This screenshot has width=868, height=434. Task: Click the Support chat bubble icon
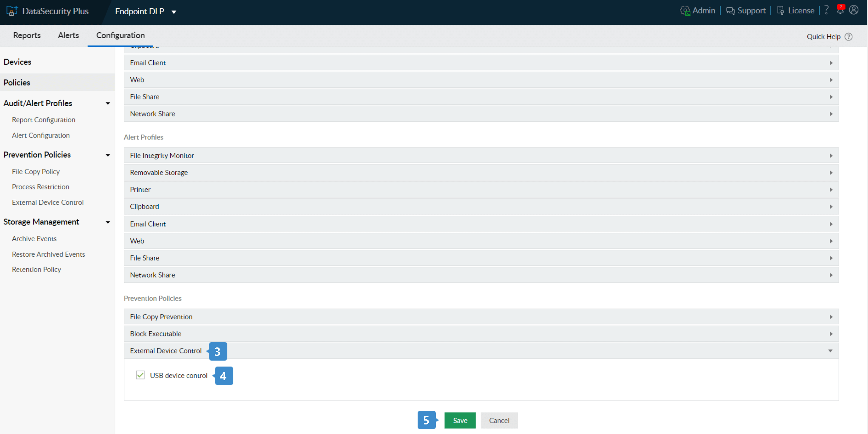[730, 10]
